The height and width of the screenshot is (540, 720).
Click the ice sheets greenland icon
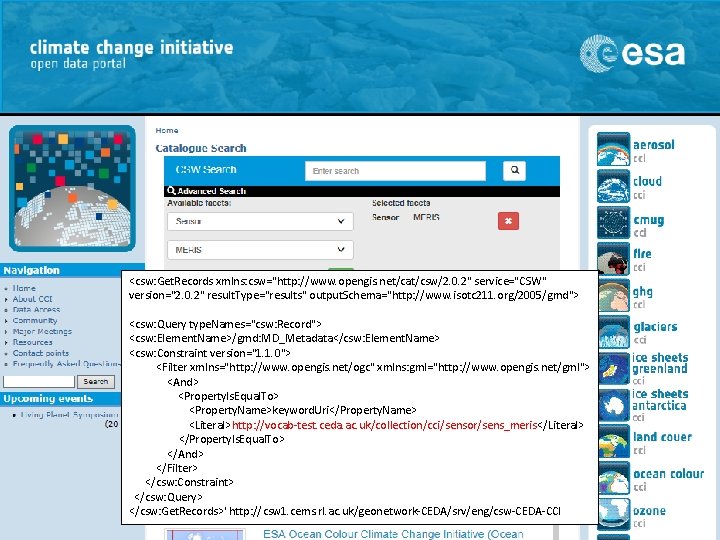pos(613,368)
